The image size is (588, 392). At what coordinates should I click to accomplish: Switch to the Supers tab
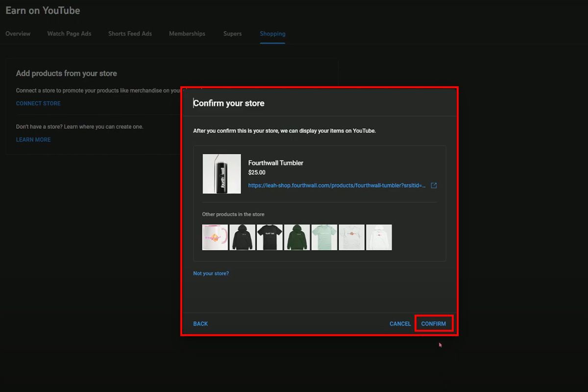[x=232, y=34]
